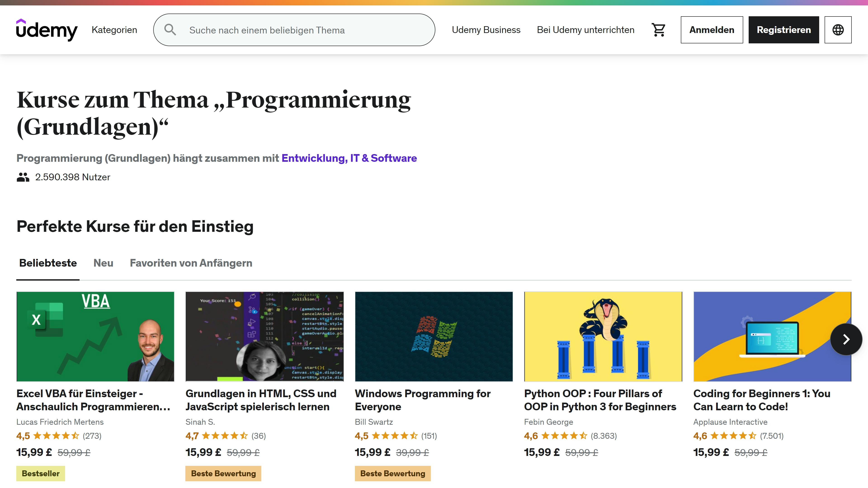
Task: Click instructor name Lucas Friedrich Mertens
Action: click(60, 422)
